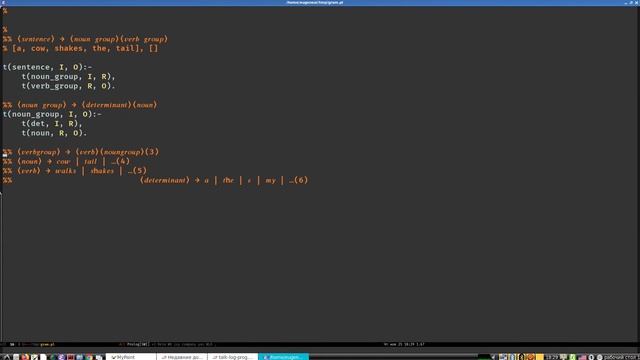Click the US flag keyboard layout indicator
640x360 pixels.
[582, 357]
